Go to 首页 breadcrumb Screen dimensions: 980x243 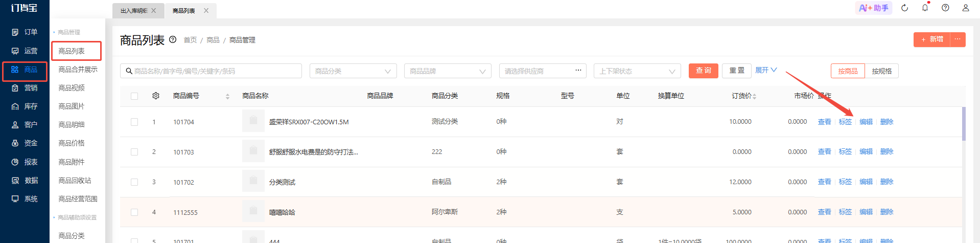190,40
